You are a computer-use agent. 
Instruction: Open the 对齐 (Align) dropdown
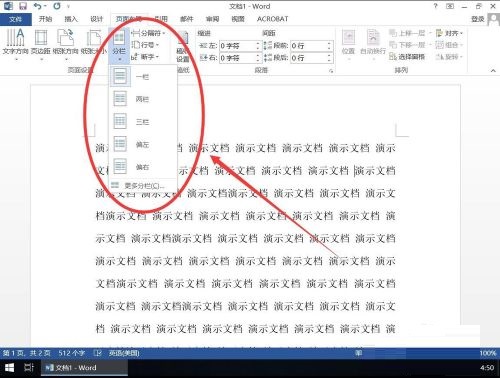(x=449, y=33)
